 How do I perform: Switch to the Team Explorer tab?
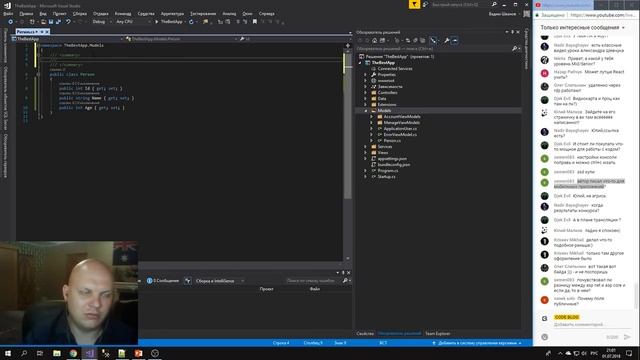click(438, 333)
